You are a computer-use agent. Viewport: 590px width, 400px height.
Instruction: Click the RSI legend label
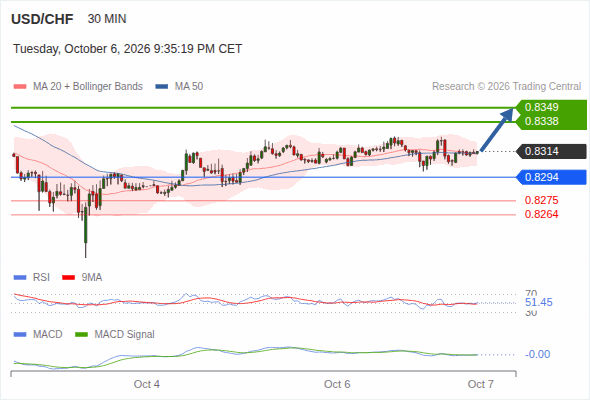tap(41, 278)
